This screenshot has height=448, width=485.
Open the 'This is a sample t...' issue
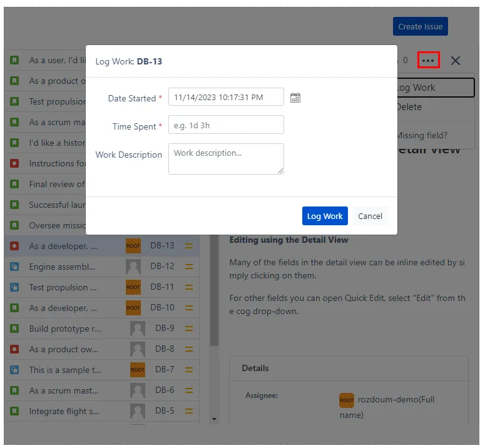tap(65, 370)
